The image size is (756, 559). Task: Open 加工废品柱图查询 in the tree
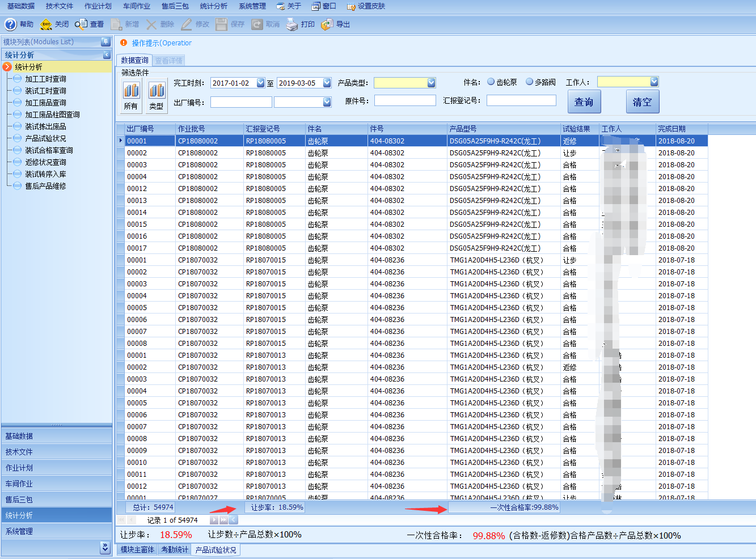click(x=52, y=115)
